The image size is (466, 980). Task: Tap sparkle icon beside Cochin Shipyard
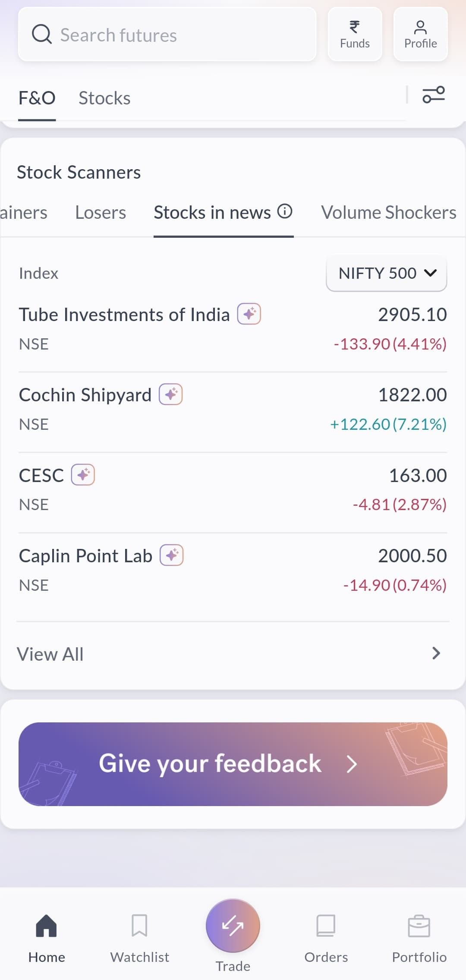tap(171, 394)
